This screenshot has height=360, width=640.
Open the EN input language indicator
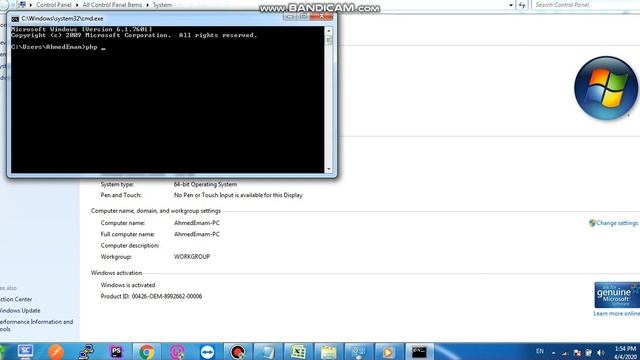pos(540,351)
